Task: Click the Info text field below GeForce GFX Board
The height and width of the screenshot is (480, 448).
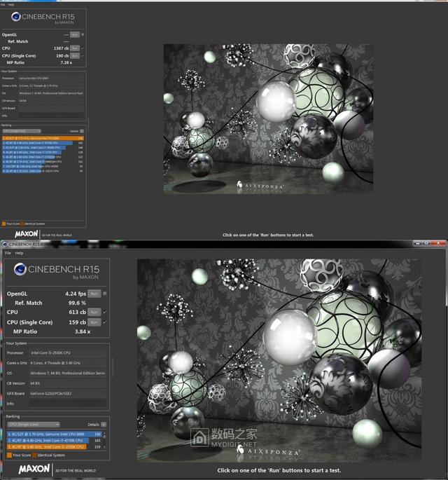Action: [x=68, y=404]
